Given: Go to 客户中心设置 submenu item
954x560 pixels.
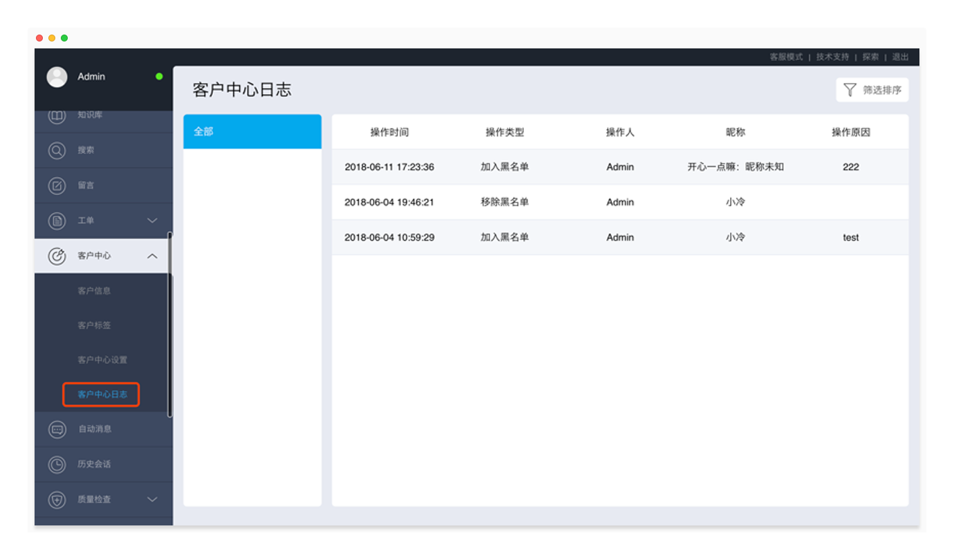Looking at the screenshot, I should coord(102,360).
